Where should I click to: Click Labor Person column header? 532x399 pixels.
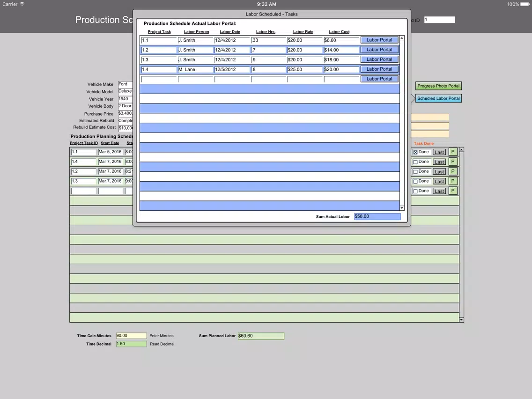click(x=196, y=32)
